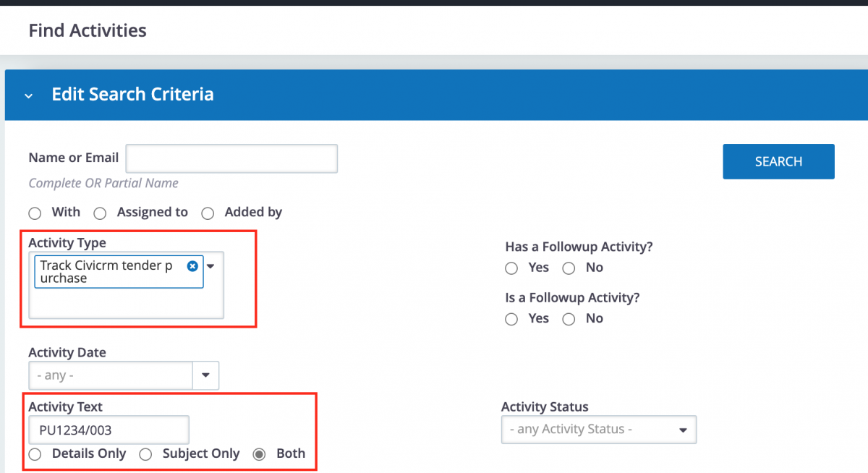This screenshot has height=473, width=868.
Task: Click the Activity Text input field
Action: pyautogui.click(x=109, y=430)
